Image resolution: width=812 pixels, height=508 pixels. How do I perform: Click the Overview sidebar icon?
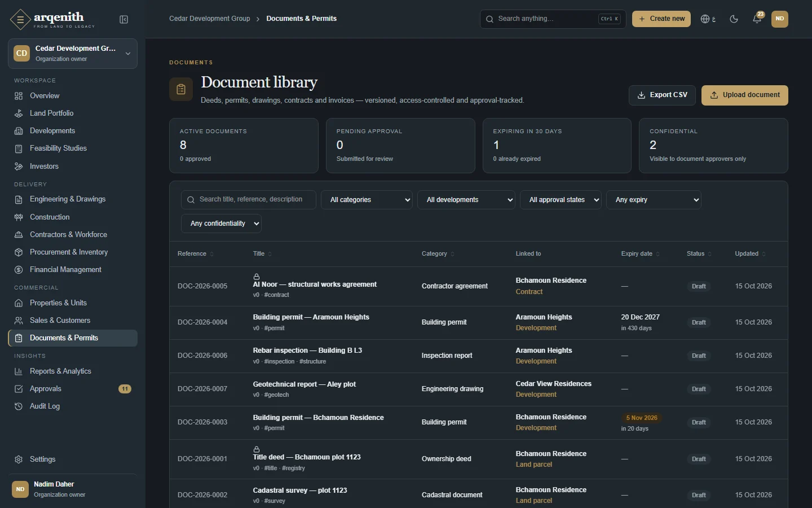click(19, 96)
